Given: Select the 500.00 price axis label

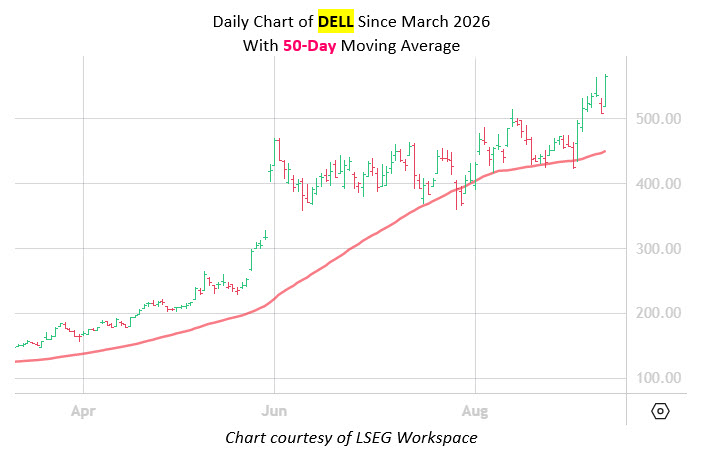Looking at the screenshot, I should [x=658, y=119].
